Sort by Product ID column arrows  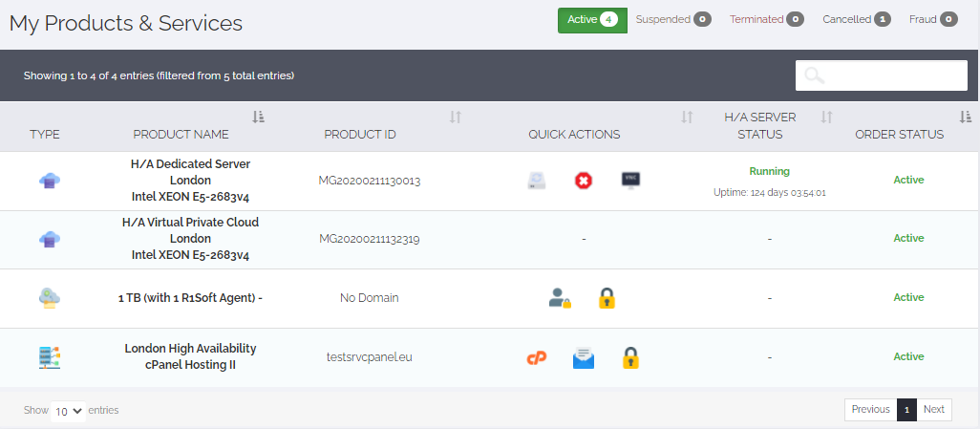tap(456, 117)
